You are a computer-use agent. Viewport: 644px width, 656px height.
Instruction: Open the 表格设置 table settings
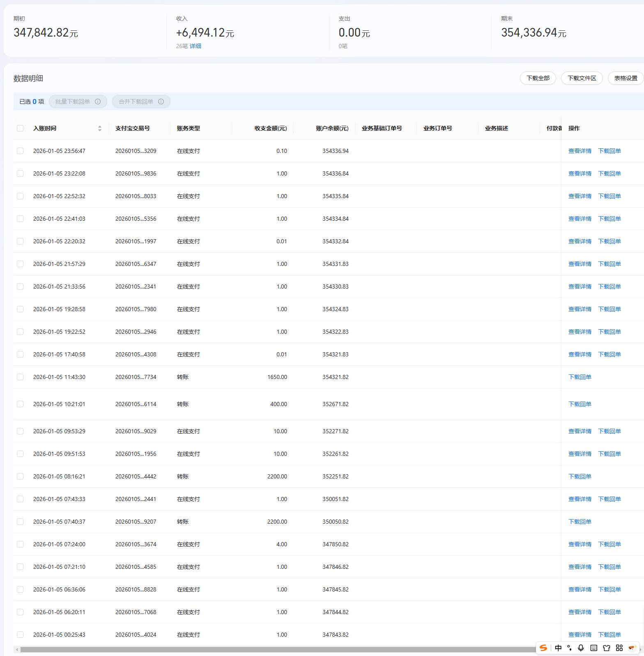(x=626, y=78)
